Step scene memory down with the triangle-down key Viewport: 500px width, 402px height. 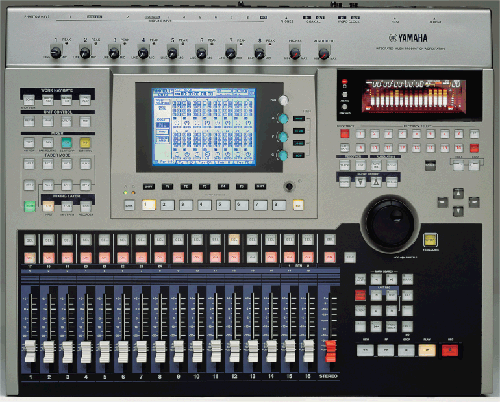(360, 182)
